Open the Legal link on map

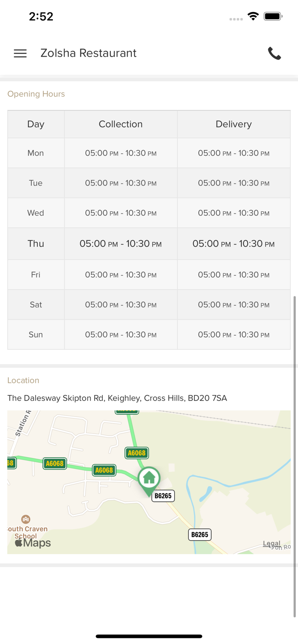pos(271,544)
